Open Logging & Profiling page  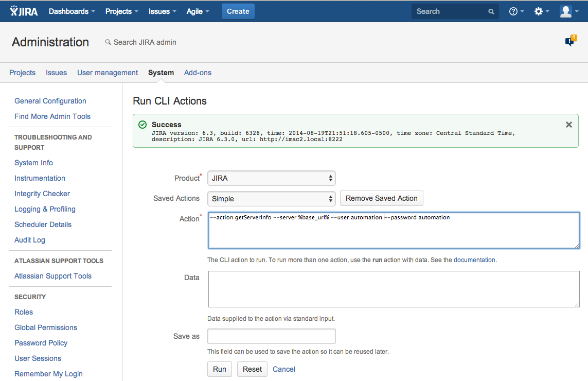point(45,209)
